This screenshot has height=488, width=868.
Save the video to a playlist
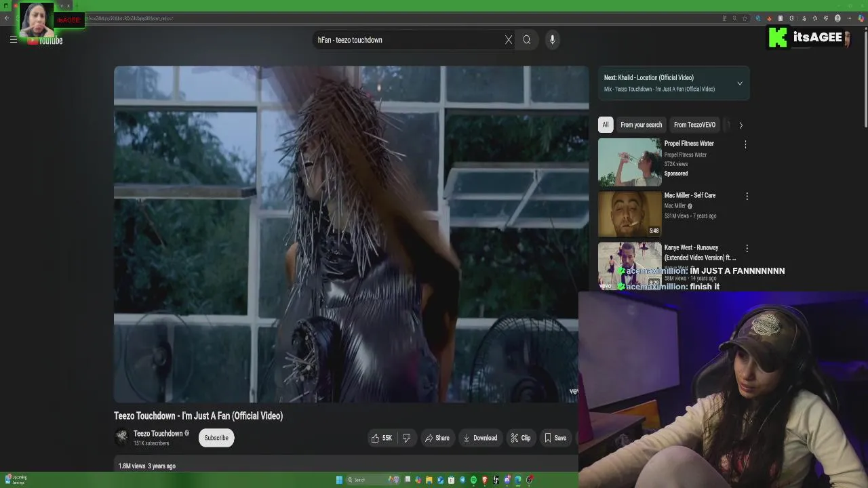555,438
